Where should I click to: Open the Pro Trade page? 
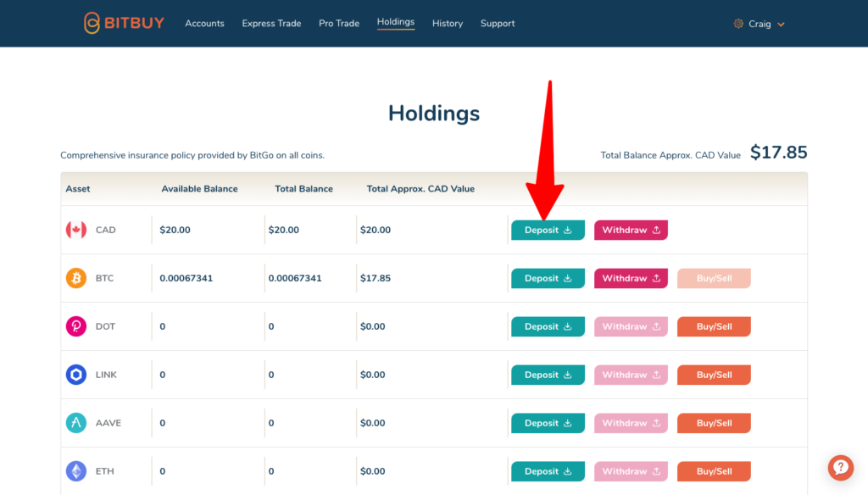click(339, 23)
